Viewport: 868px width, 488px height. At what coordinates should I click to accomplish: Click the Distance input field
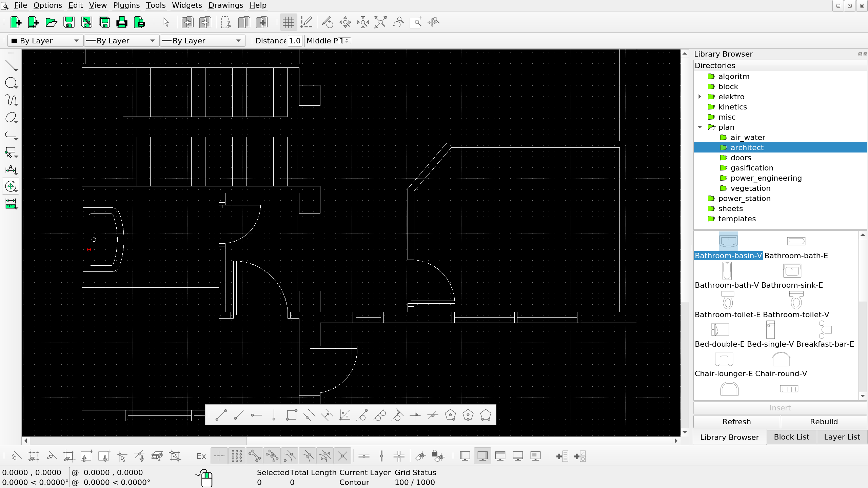coord(294,41)
